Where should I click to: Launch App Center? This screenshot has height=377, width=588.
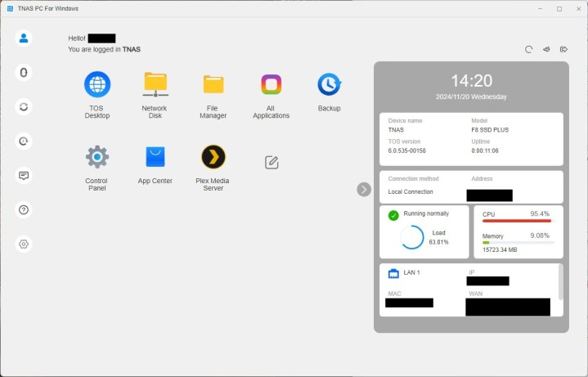point(155,157)
